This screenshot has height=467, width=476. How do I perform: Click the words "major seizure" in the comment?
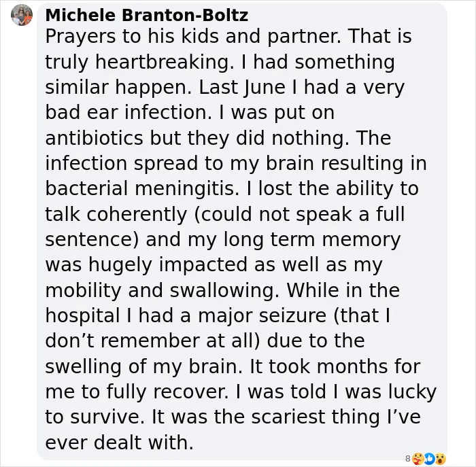tap(262, 316)
